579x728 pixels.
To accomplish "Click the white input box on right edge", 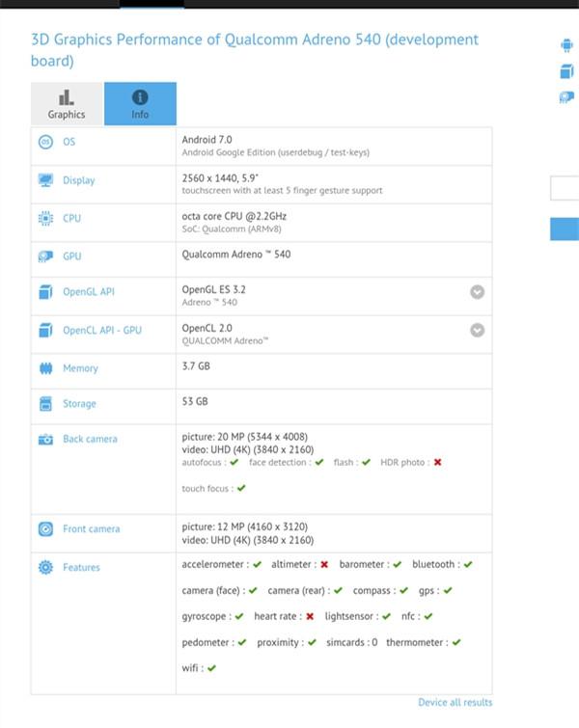I will coord(565,188).
